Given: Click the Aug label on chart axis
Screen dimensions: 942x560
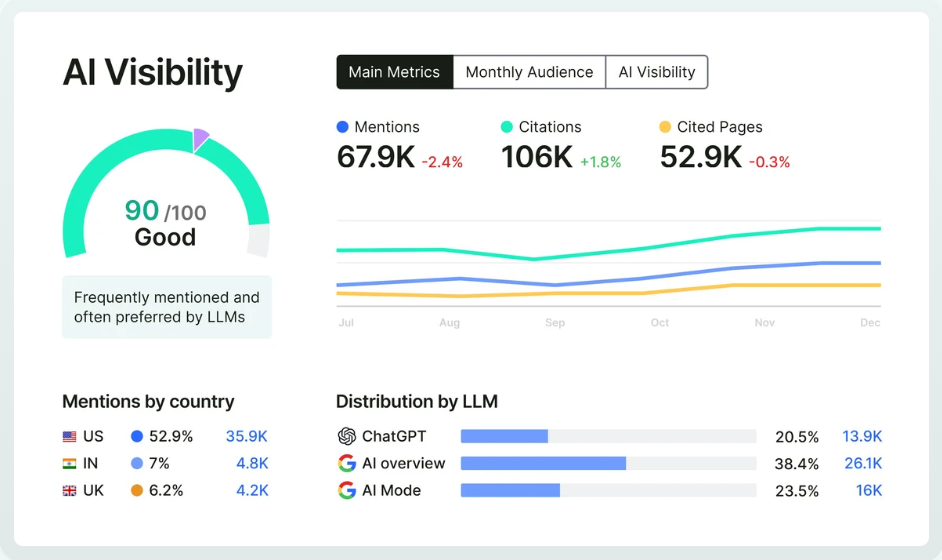Looking at the screenshot, I should pyautogui.click(x=449, y=323).
